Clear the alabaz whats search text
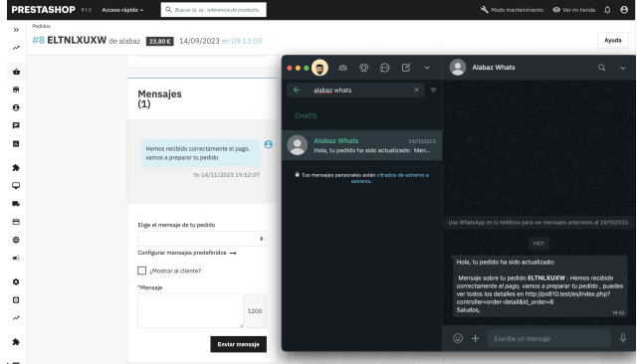Image resolution: width=643 pixels, height=364 pixels. [x=416, y=91]
